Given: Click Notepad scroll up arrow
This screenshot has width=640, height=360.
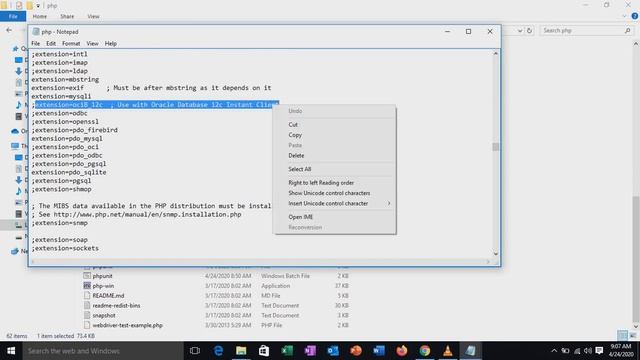Looking at the screenshot, I should [496, 53].
